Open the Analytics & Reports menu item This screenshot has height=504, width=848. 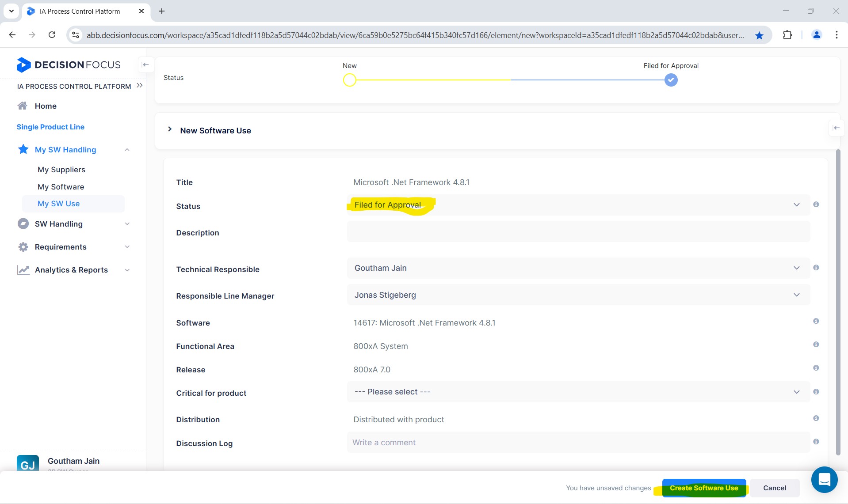pos(71,270)
